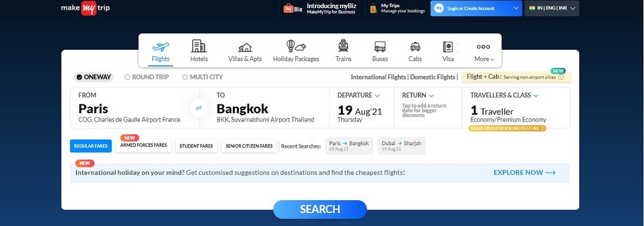Open the Hotels building icon

(x=199, y=46)
